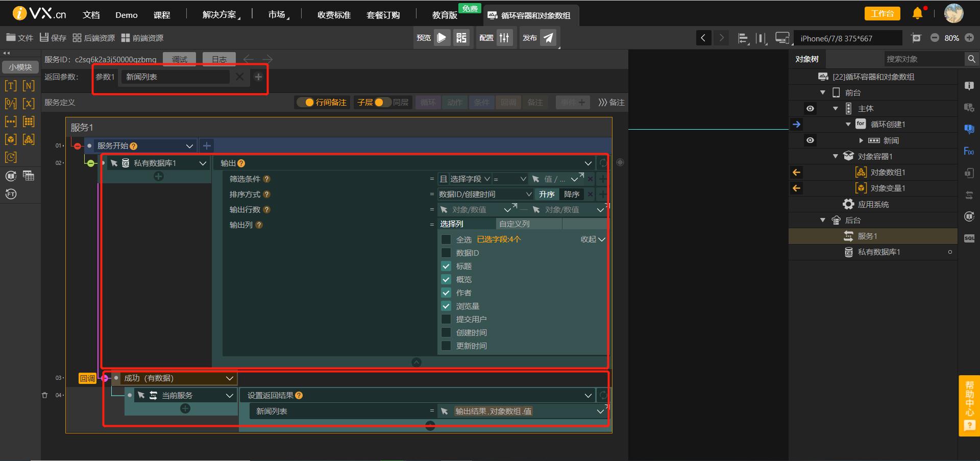980x461 pixels.
Task: Open the notification bell
Action: (x=917, y=13)
